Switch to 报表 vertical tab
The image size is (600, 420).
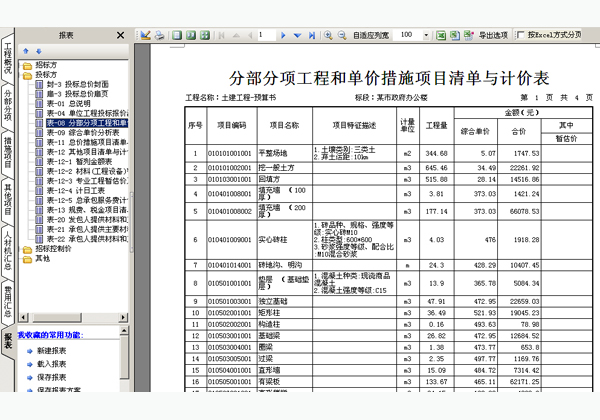tap(8, 340)
